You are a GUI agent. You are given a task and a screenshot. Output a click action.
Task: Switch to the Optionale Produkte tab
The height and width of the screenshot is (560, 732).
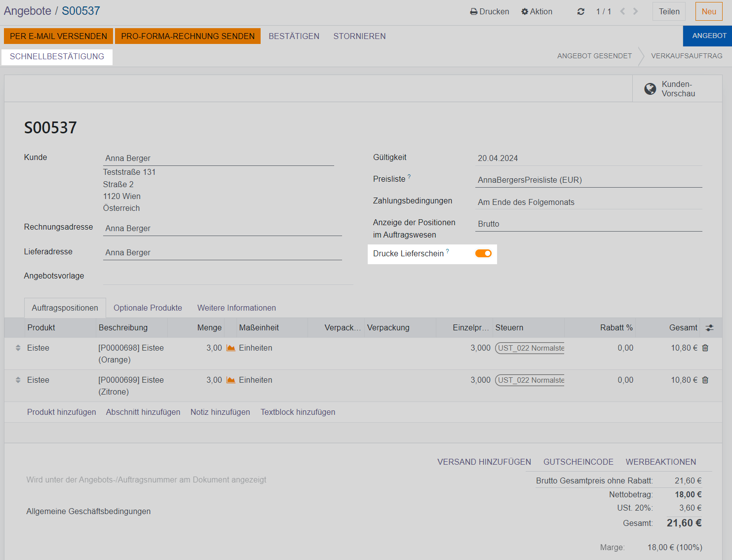pyautogui.click(x=148, y=308)
